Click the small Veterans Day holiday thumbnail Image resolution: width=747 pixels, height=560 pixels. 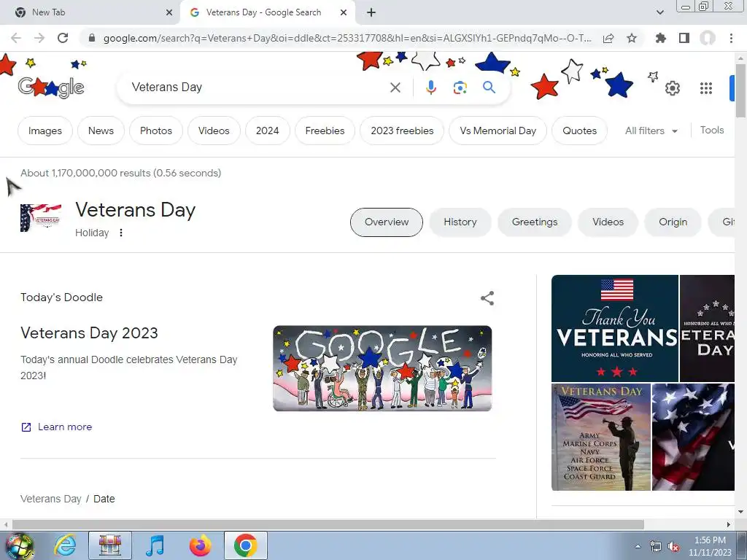click(x=41, y=217)
